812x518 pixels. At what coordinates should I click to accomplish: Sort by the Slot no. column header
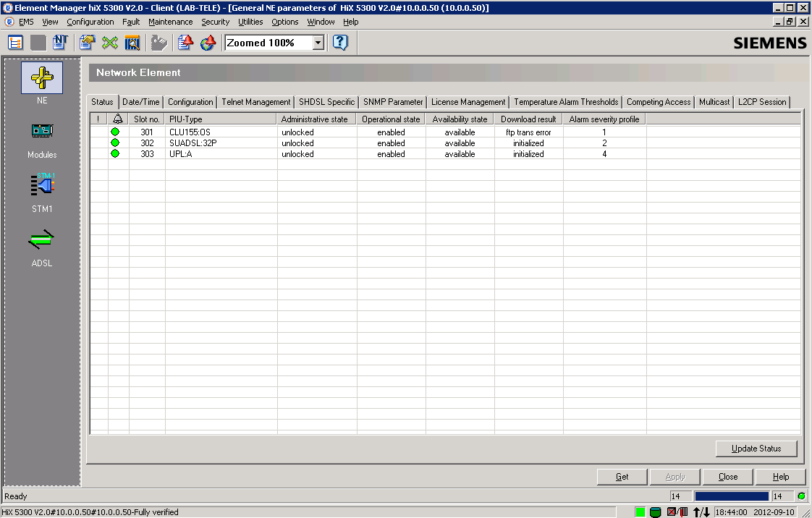(147, 119)
